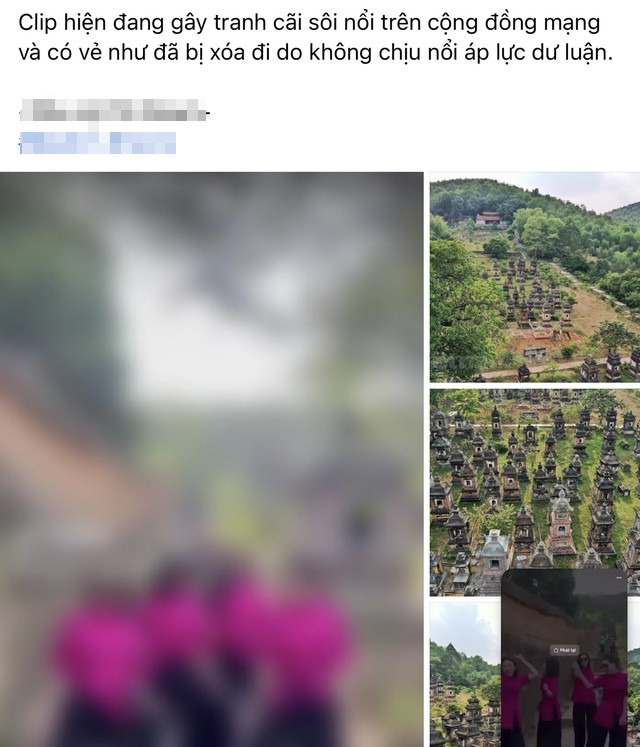Image resolution: width=640 pixels, height=747 pixels.
Task: Click the 'Phát lại' replay button
Action: pyautogui.click(x=565, y=650)
